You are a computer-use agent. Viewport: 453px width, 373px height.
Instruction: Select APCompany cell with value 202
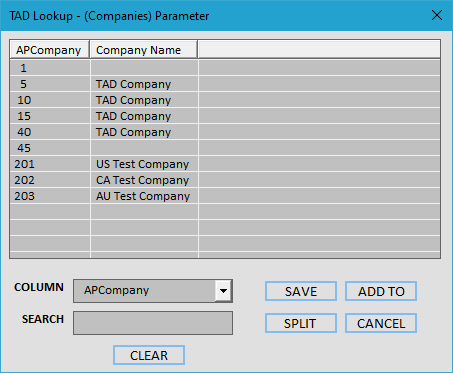[50, 180]
